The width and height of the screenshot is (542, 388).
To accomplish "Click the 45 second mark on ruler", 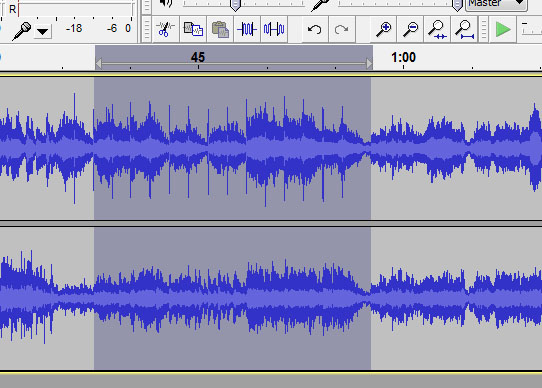I will (x=198, y=57).
